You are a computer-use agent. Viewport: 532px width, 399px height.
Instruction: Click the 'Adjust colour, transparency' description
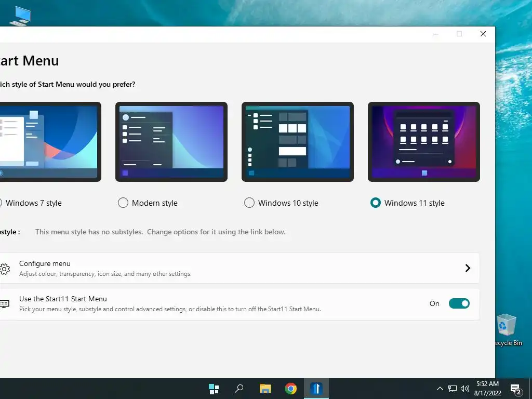[x=105, y=274]
